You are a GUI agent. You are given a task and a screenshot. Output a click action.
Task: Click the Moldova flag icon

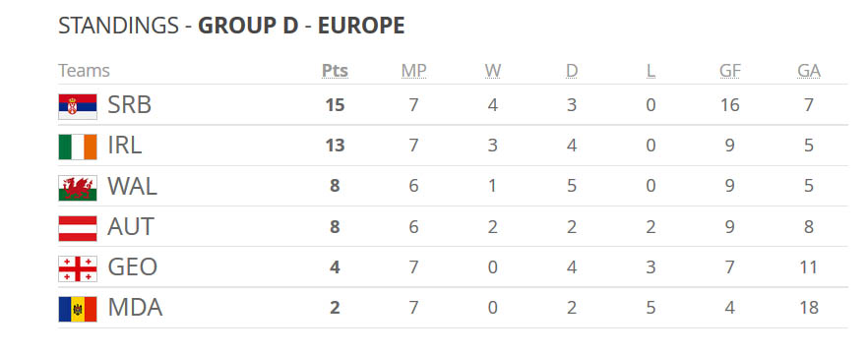tap(78, 309)
